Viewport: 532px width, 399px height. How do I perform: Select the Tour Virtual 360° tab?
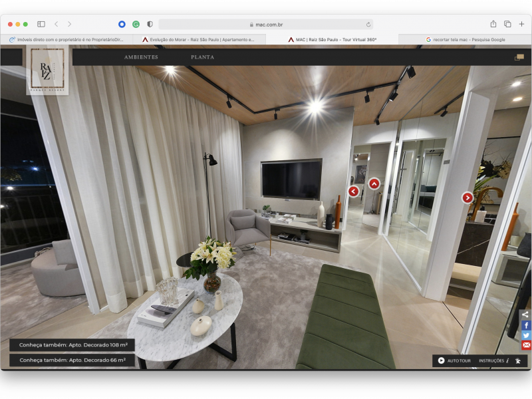tap(332, 39)
